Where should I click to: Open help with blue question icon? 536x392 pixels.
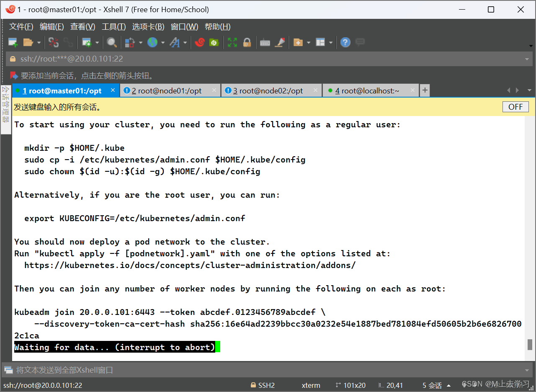coord(345,42)
